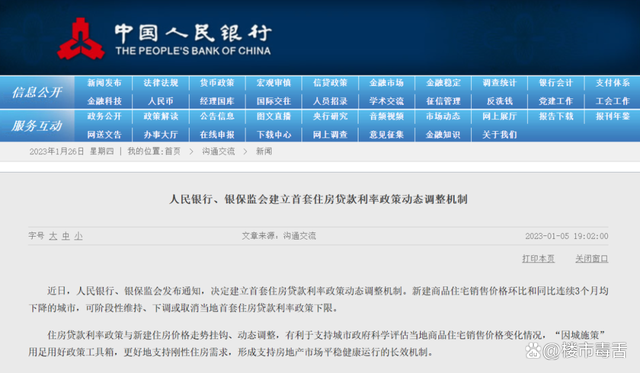Viewport: 640px width, 373px height.
Task: Open 政策解读 under 服务互动
Action: tap(161, 116)
